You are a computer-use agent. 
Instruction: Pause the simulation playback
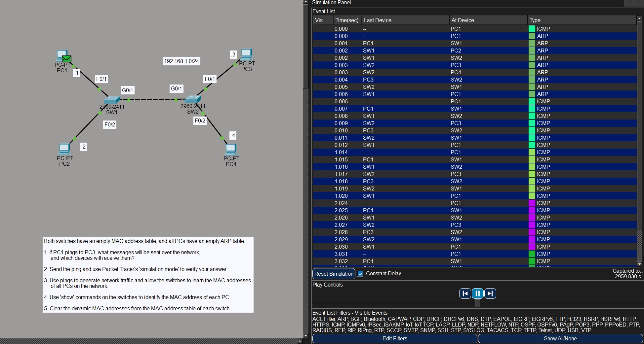click(x=477, y=293)
